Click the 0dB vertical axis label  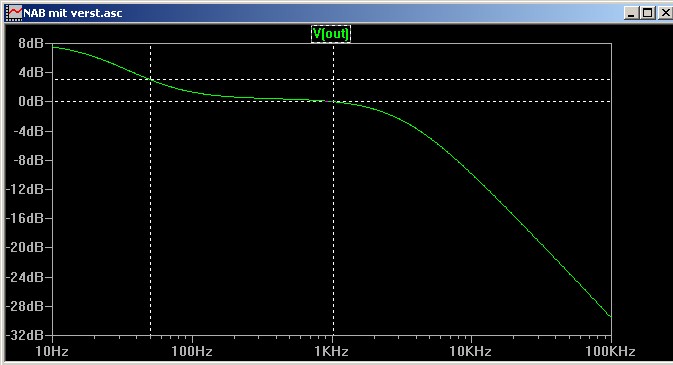tap(31, 101)
